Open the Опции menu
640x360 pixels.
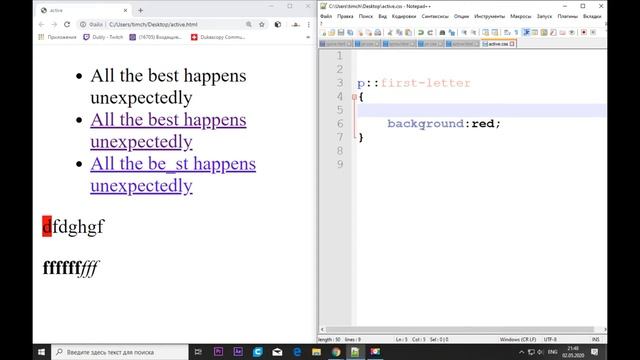click(461, 16)
